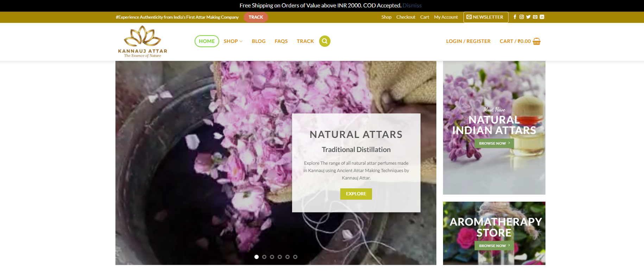Image resolution: width=644 pixels, height=278 pixels.
Task: Click the Aromatherapy Store banner title
Action: (495, 227)
